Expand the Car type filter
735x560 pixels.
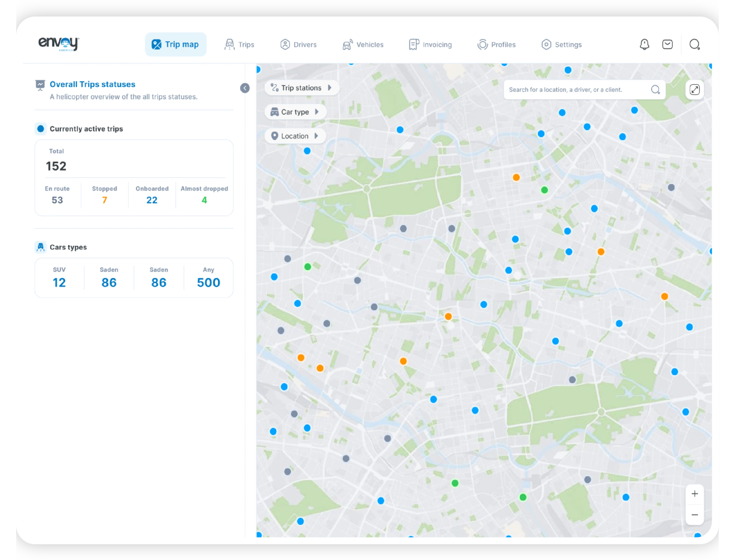tap(295, 112)
